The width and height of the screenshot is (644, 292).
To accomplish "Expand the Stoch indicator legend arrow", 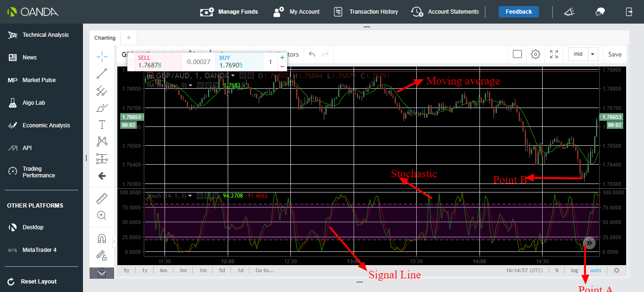I will pos(190,195).
